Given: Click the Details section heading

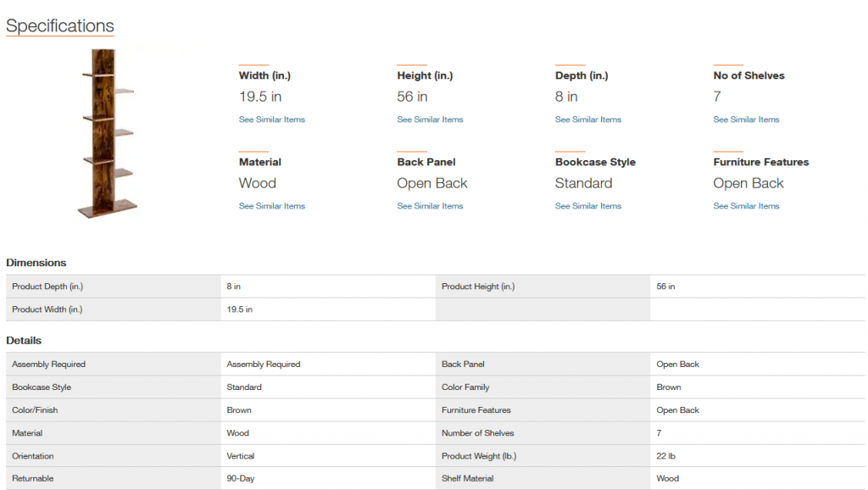Looking at the screenshot, I should pos(24,341).
